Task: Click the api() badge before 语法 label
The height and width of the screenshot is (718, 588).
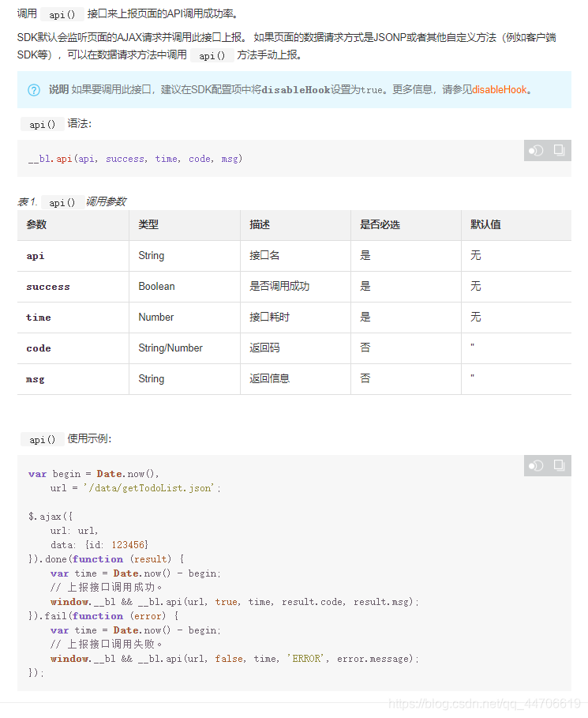Action: coord(43,123)
